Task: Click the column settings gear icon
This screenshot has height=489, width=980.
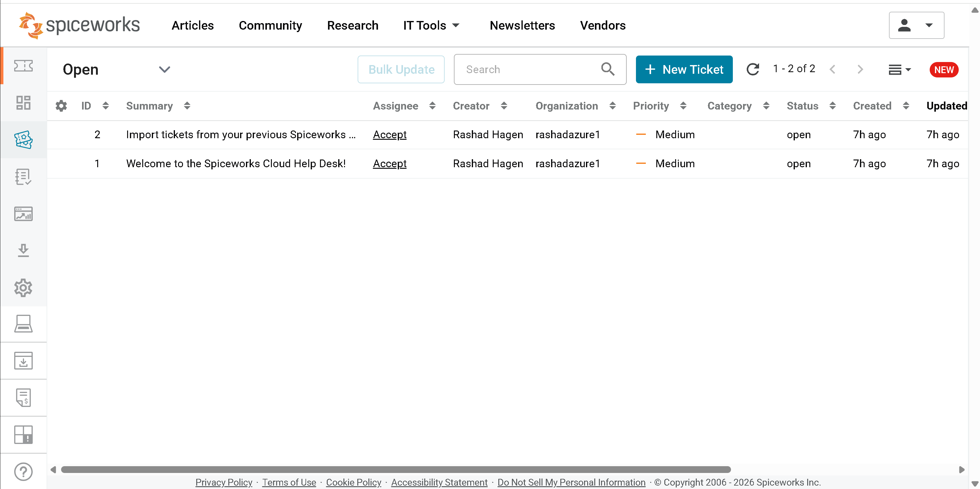Action: (61, 106)
